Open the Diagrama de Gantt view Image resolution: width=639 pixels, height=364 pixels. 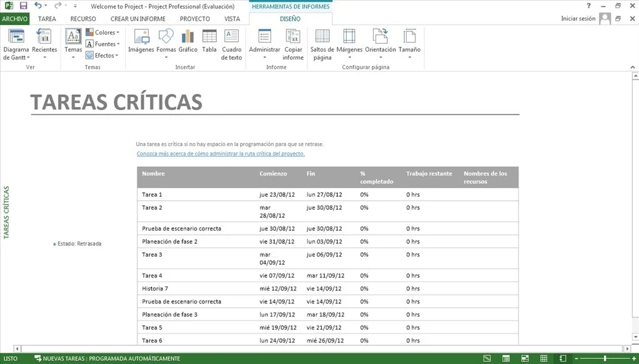pyautogui.click(x=16, y=44)
